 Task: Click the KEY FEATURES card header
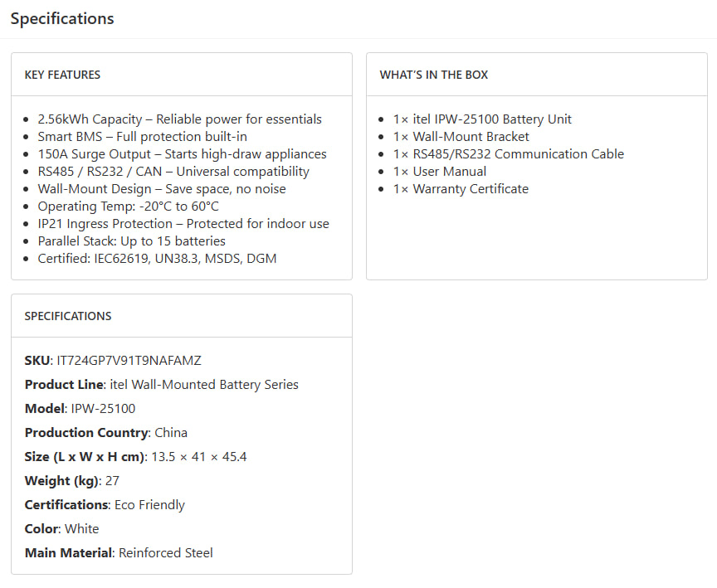(62, 75)
